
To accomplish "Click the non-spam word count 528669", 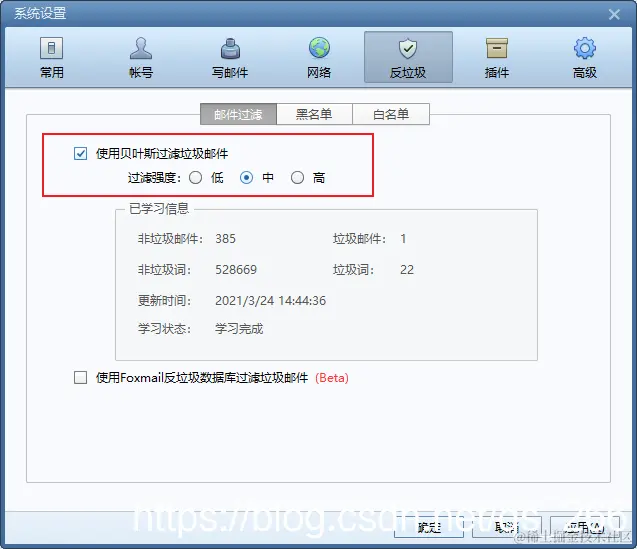I will 236,269.
